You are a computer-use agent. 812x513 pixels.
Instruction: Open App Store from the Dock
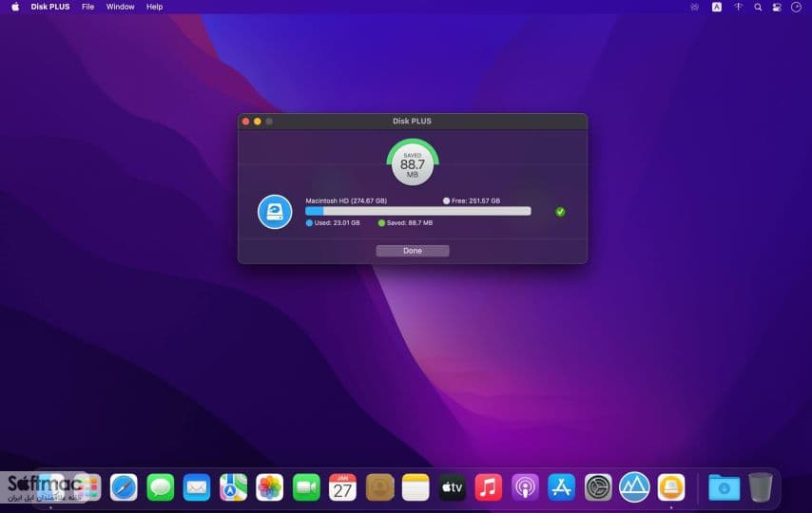coord(561,487)
